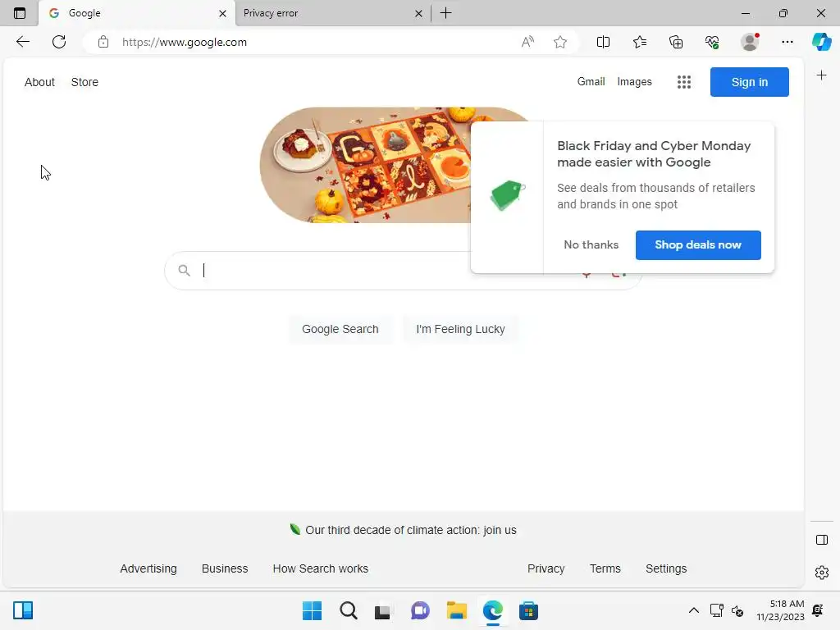840x630 pixels.
Task: Open Task View on taskbar
Action: pos(382,610)
